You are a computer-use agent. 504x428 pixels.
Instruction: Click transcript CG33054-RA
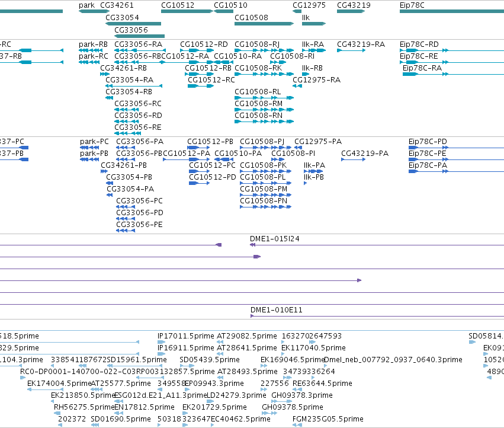pyautogui.click(x=129, y=80)
